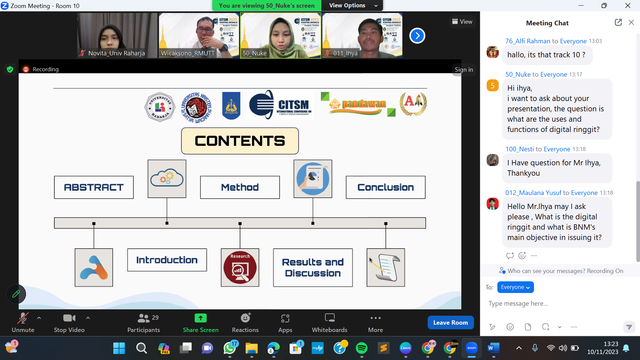Click the Recording indicator
Viewport: 640px width, 360px height.
click(x=41, y=69)
